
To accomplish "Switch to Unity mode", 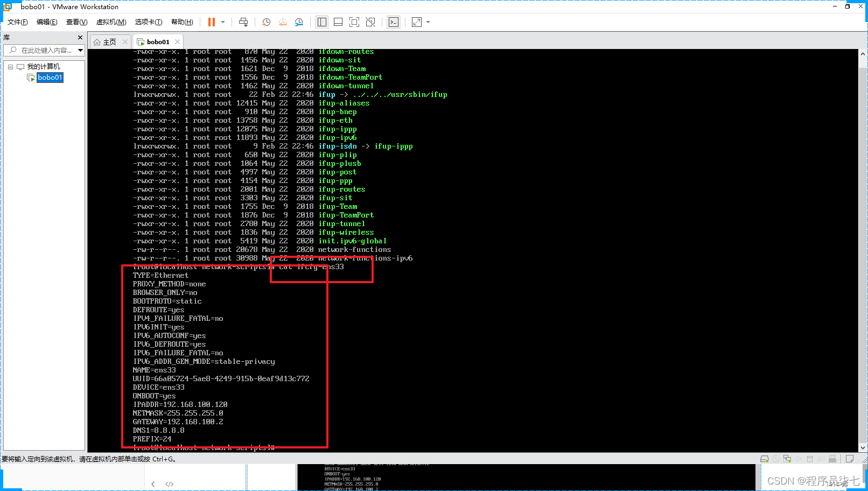I will coord(370,22).
